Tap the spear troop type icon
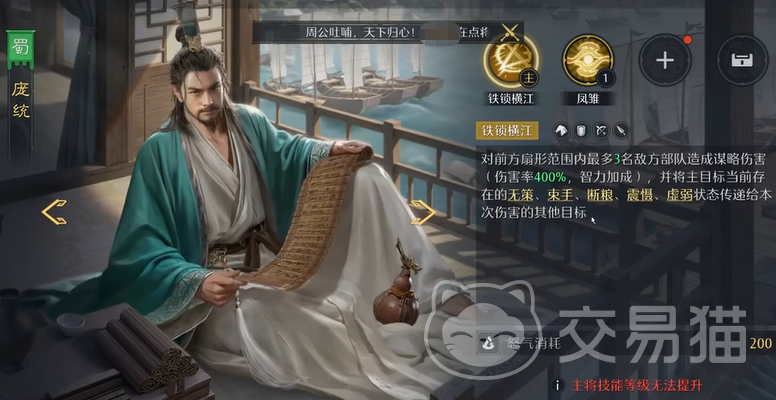The height and width of the screenshot is (400, 776). click(621, 130)
